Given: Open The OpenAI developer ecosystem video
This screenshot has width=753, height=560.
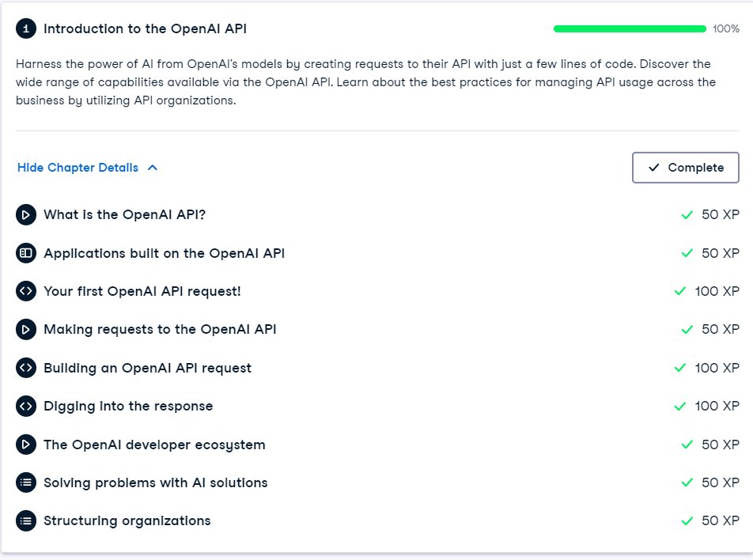Looking at the screenshot, I should click(x=154, y=445).
